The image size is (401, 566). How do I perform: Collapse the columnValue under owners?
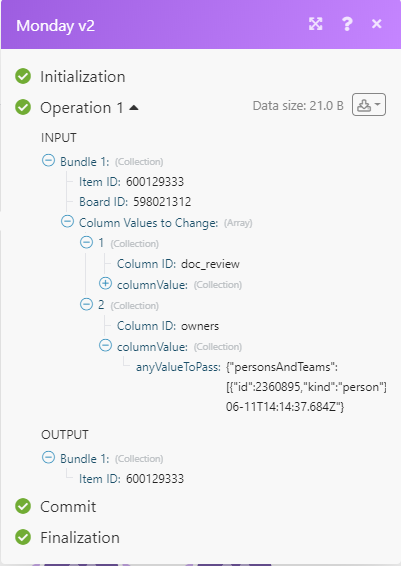pyautogui.click(x=105, y=346)
